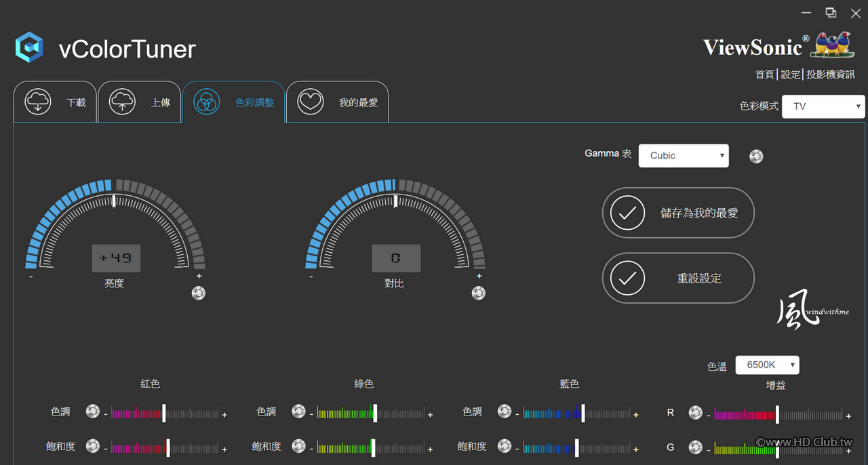Reset the green saturation (飽和度) knob
The width and height of the screenshot is (868, 465).
(x=298, y=445)
